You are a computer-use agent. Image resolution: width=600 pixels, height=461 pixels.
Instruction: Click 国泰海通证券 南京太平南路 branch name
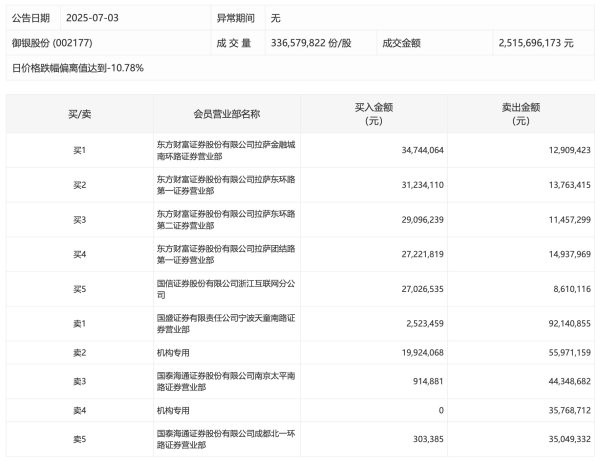(226, 382)
